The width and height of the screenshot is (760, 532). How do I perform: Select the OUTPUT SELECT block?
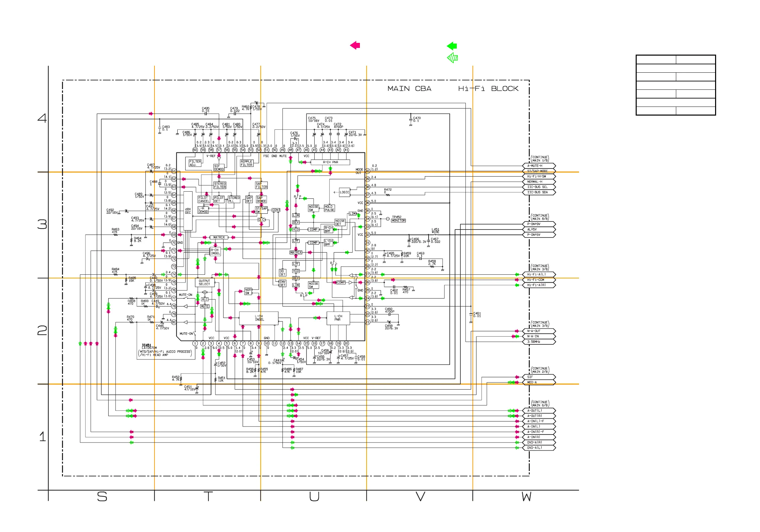[x=204, y=283]
